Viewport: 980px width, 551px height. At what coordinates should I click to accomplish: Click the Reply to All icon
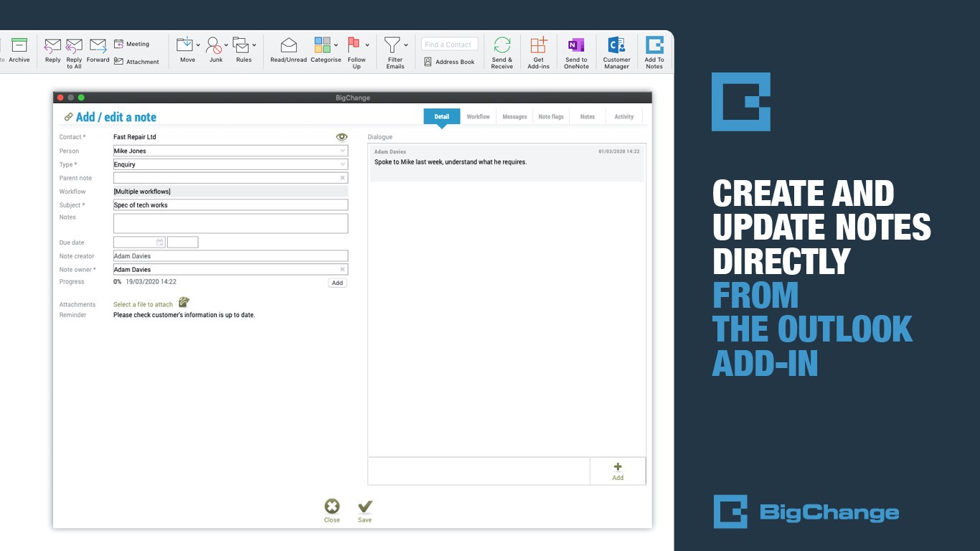(x=74, y=46)
